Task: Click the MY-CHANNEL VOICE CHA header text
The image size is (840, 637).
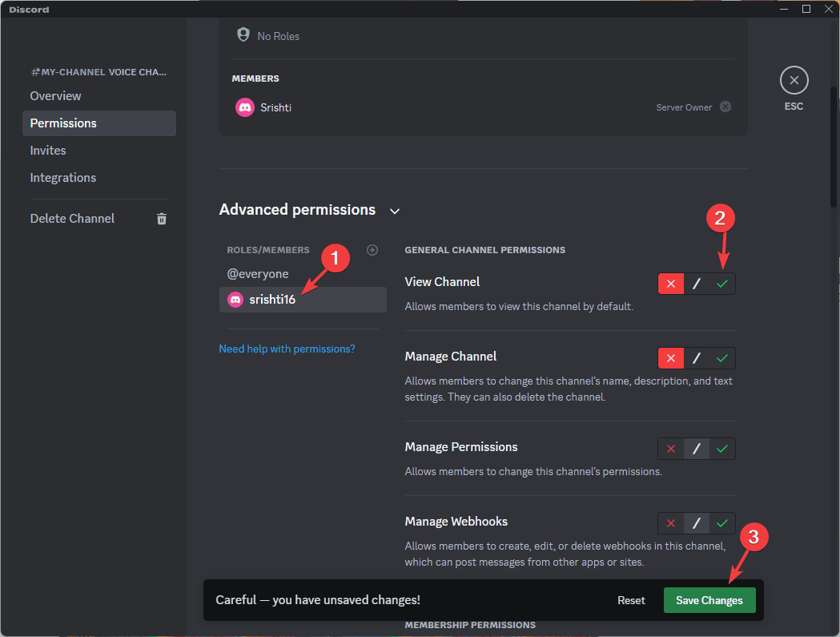Action: [x=98, y=72]
